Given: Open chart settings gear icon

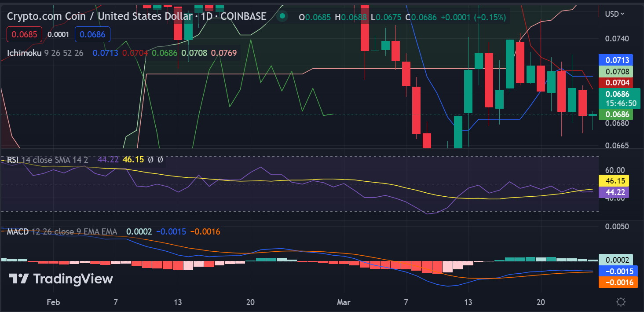Looking at the screenshot, I should pos(621,302).
